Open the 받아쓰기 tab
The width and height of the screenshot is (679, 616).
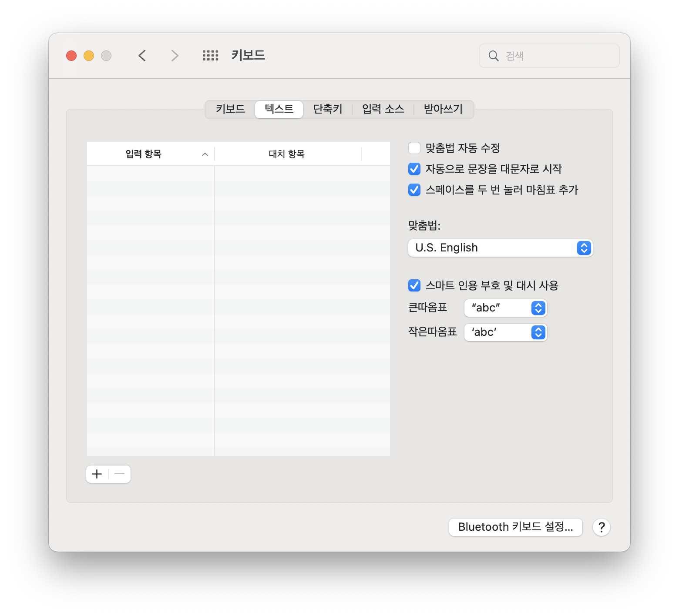point(443,109)
